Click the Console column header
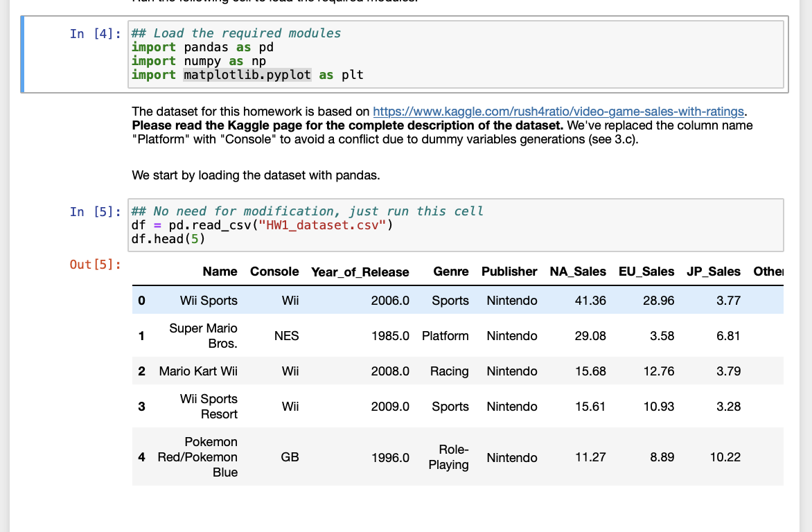The image size is (812, 532). [x=274, y=272]
